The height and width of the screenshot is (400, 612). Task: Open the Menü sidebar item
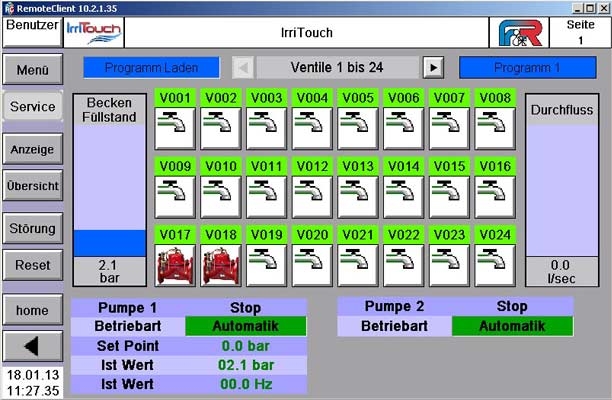(32, 71)
